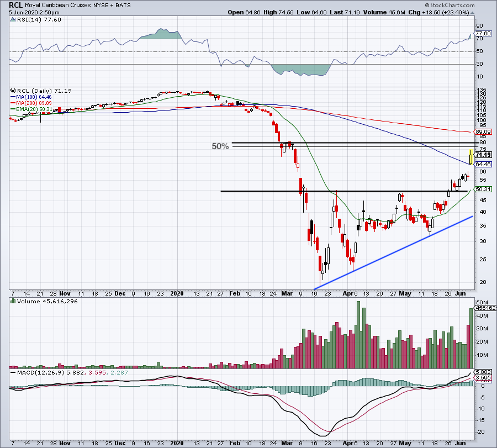Screen dimensions: 497x448
Task: Click the 3.595 MACD signal axis tag
Action: click(x=483, y=378)
